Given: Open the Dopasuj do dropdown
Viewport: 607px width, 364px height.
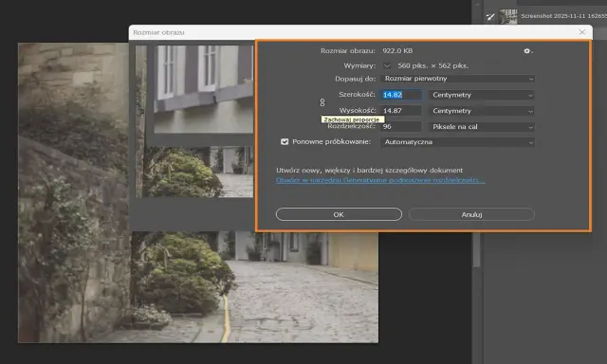Looking at the screenshot, I should coord(458,79).
